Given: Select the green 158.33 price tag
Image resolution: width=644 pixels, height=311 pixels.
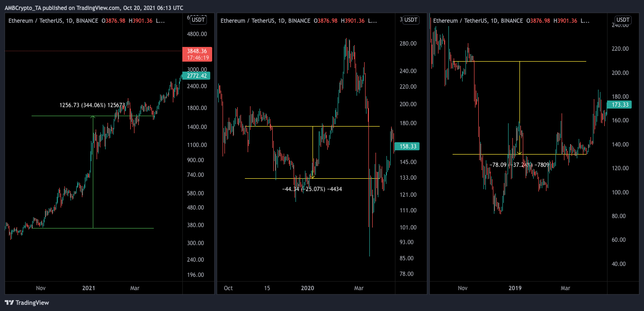Looking at the screenshot, I should tap(407, 146).
